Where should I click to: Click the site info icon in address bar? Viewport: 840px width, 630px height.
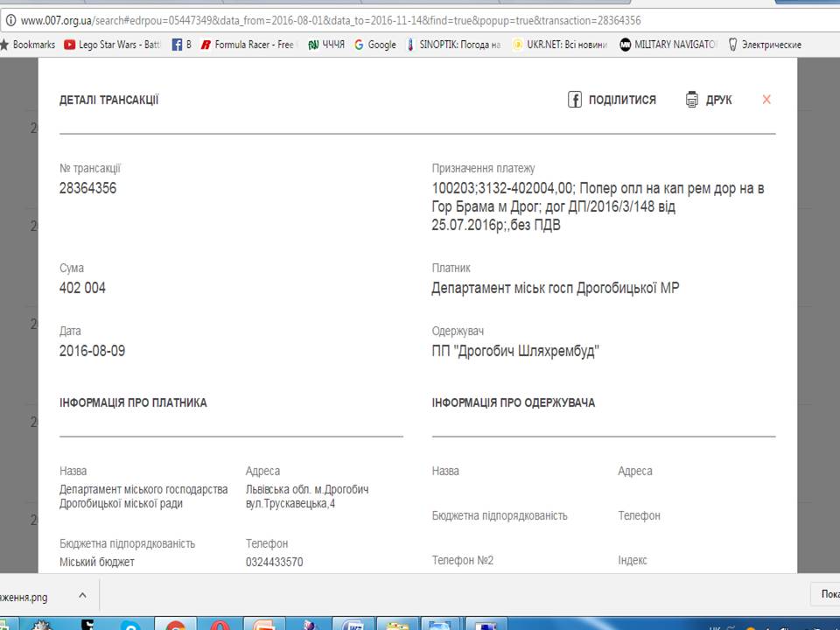point(10,21)
